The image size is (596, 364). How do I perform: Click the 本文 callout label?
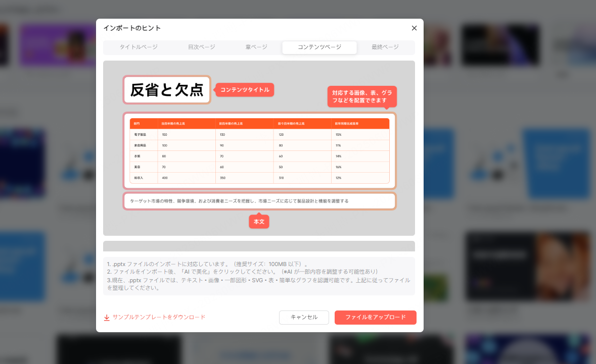click(259, 221)
